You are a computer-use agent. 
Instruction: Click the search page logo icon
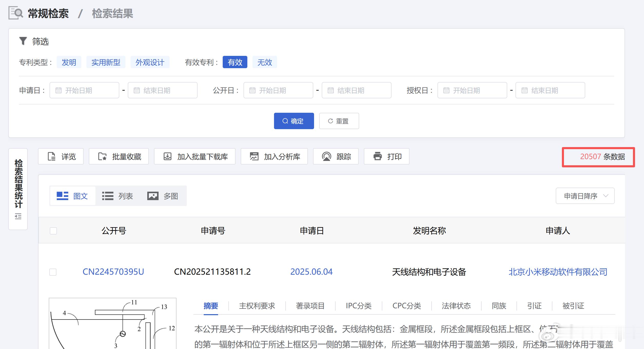click(x=16, y=13)
